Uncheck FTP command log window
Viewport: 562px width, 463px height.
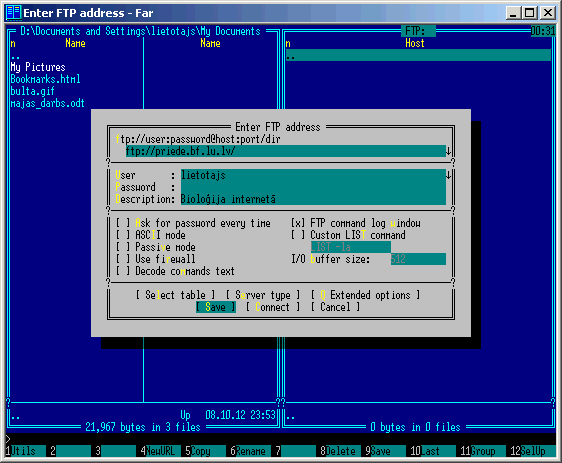(x=356, y=223)
